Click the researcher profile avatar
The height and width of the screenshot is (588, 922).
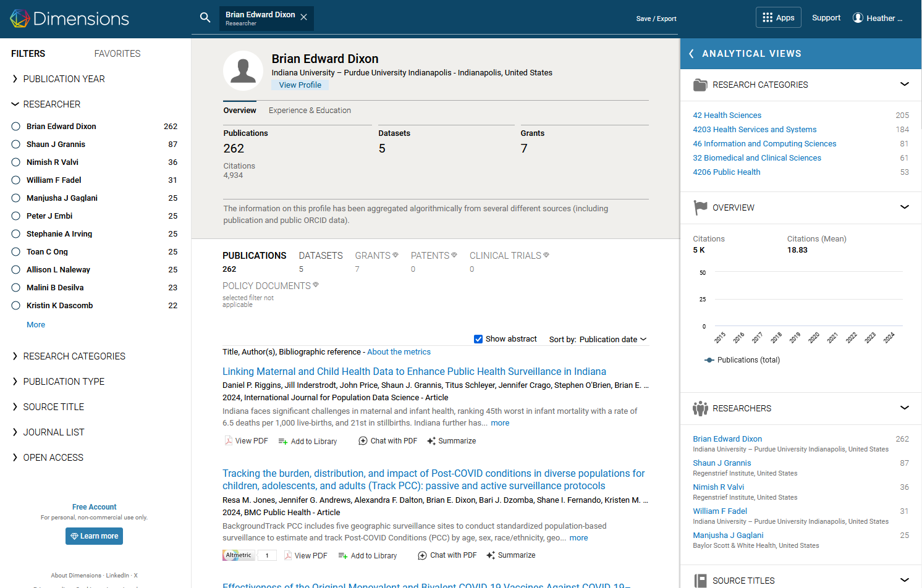click(x=243, y=70)
